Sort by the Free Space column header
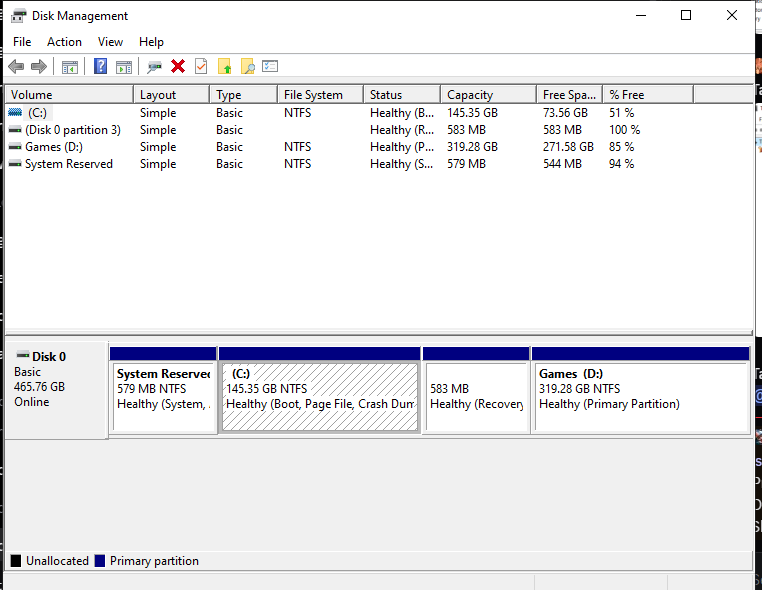Viewport: 762px width, 590px height. pos(570,94)
